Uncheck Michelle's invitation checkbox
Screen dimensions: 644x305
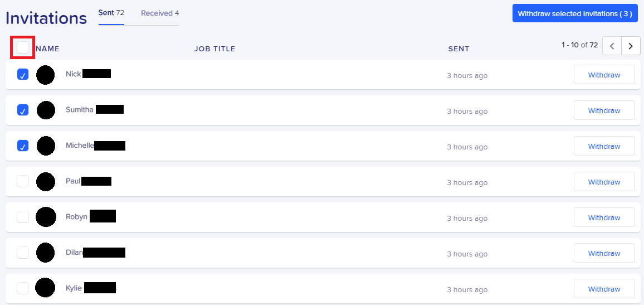[x=23, y=146]
